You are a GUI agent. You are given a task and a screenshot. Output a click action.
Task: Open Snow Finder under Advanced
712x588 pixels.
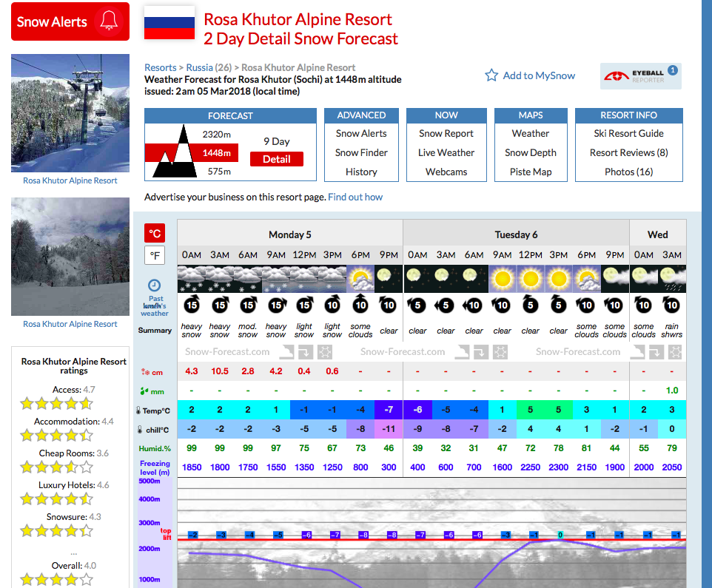(361, 152)
